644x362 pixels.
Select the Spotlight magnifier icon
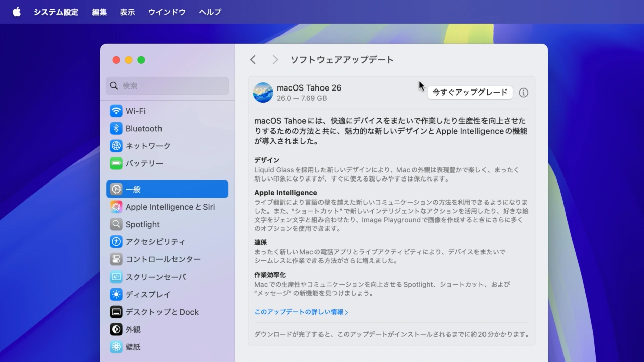pyautogui.click(x=116, y=224)
